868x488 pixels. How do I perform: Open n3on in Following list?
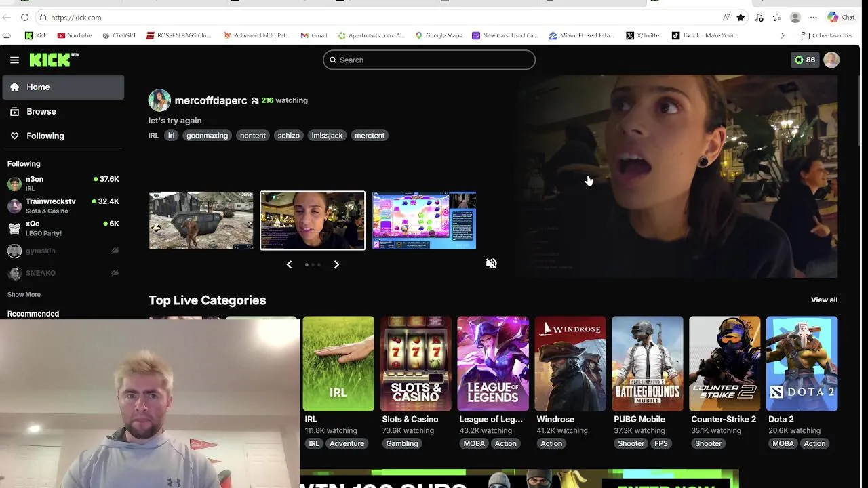click(63, 184)
